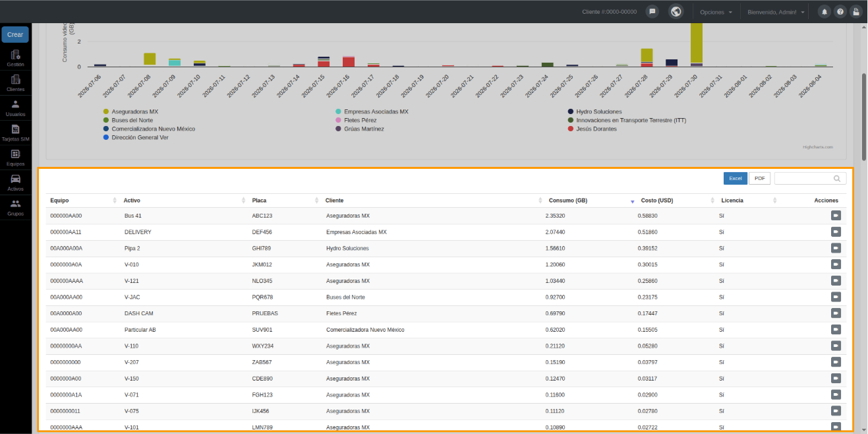Sort table by Costo (USD) column
Screen dimensions: 868x434
676,201
